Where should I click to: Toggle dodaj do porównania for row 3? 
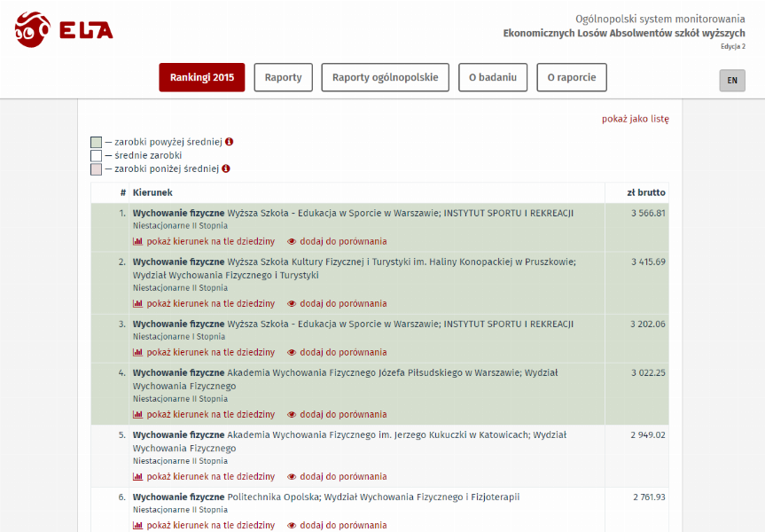(342, 352)
